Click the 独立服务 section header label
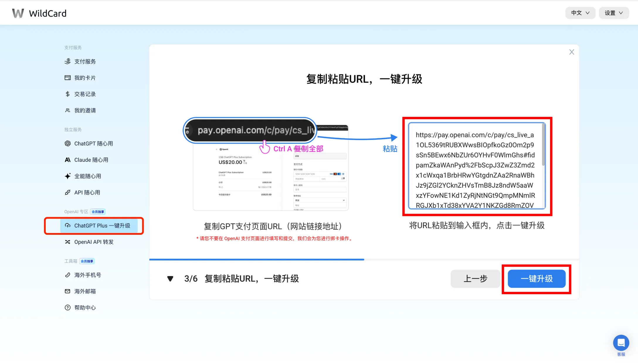 [x=73, y=130]
